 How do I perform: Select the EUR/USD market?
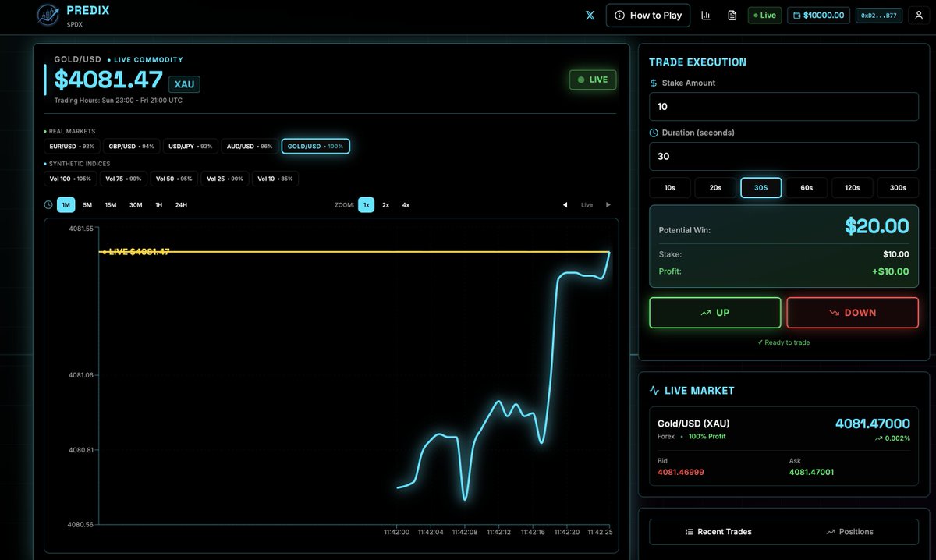point(72,147)
